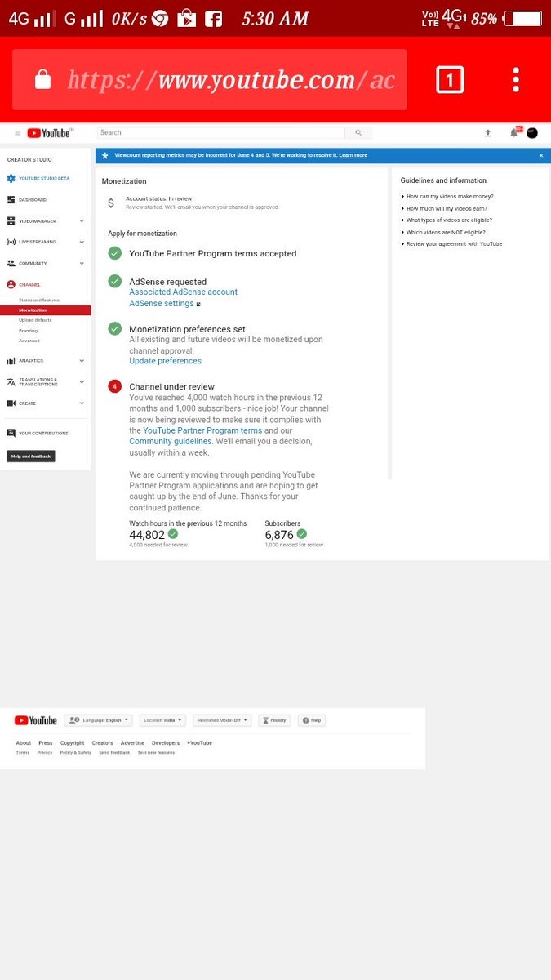Viewport: 551px width, 980px height.
Task: Open the Restricted Mode: Off dropdown
Action: point(222,720)
